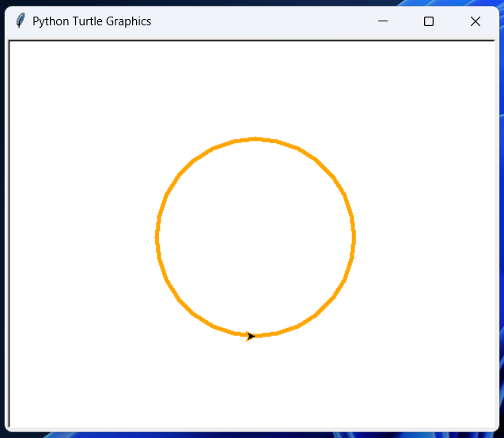Screen dimensions: 504x438
Task: Click the feather icon in the title bar
Action: coord(21,21)
